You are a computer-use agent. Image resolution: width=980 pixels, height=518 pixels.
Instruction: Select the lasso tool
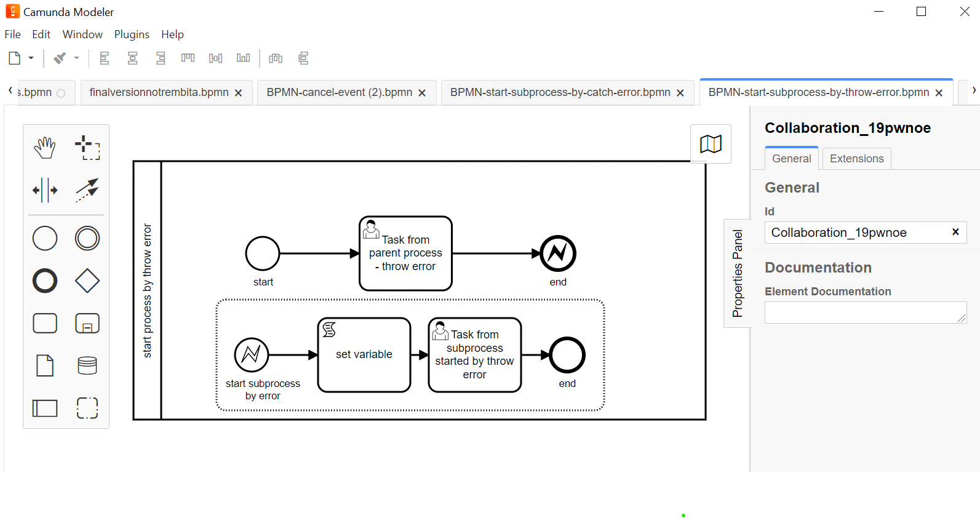[x=87, y=148]
